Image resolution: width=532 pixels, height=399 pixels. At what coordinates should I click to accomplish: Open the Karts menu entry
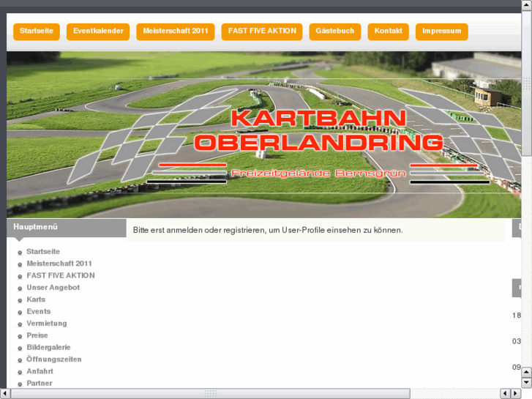(36, 299)
